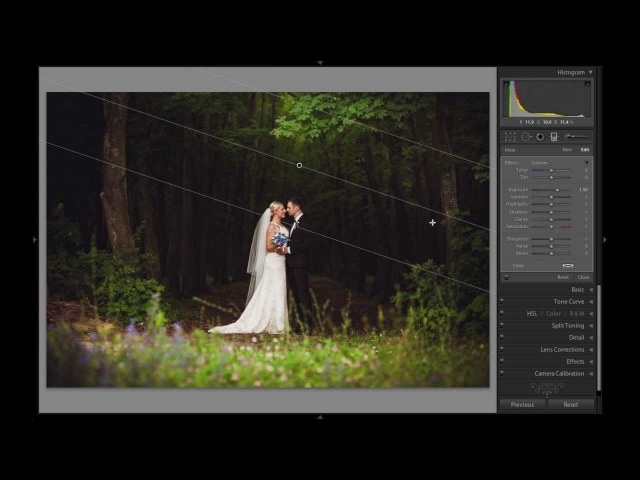Choose Edit mask mode
The height and width of the screenshot is (480, 640).
[584, 150]
